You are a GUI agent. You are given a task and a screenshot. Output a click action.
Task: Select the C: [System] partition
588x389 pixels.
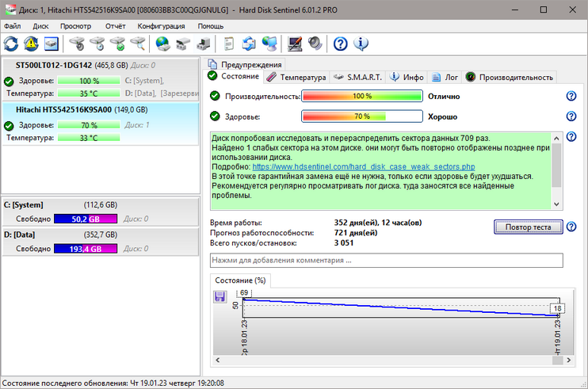[101, 212]
